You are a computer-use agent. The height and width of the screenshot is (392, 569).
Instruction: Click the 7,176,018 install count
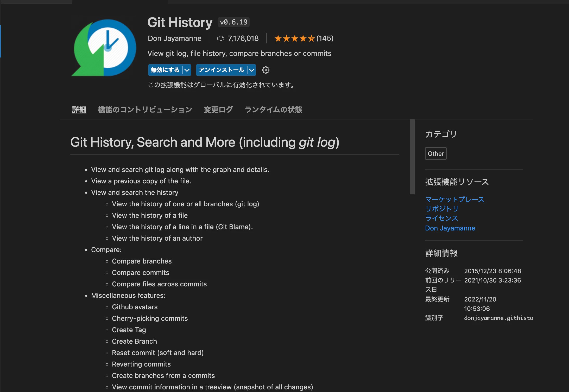[x=243, y=38]
